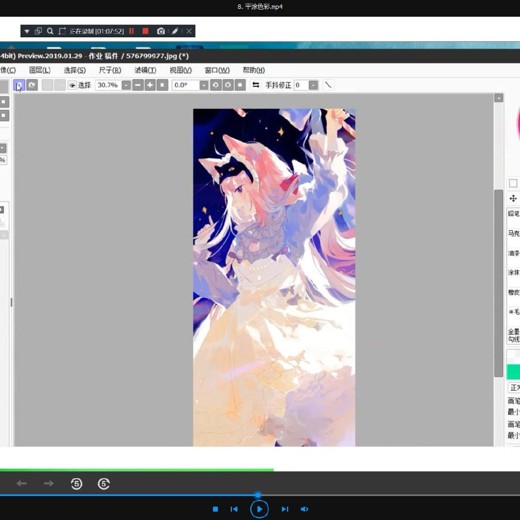The image size is (520, 520).
Task: Toggle the straight line drawing mode
Action: pos(328,85)
